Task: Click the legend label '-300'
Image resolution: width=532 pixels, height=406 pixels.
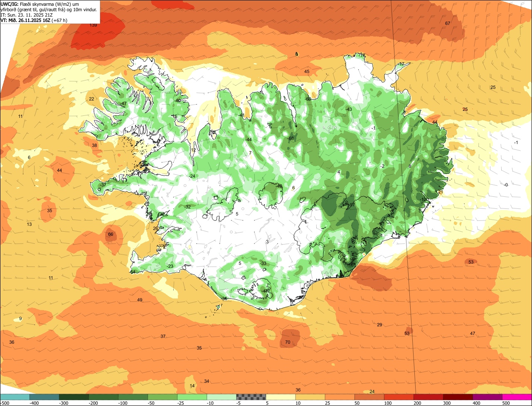Action: coord(64,403)
